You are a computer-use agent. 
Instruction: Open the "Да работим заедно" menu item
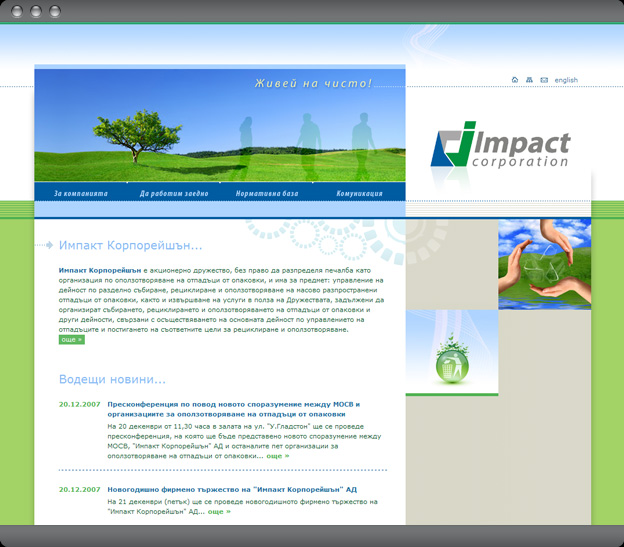174,193
